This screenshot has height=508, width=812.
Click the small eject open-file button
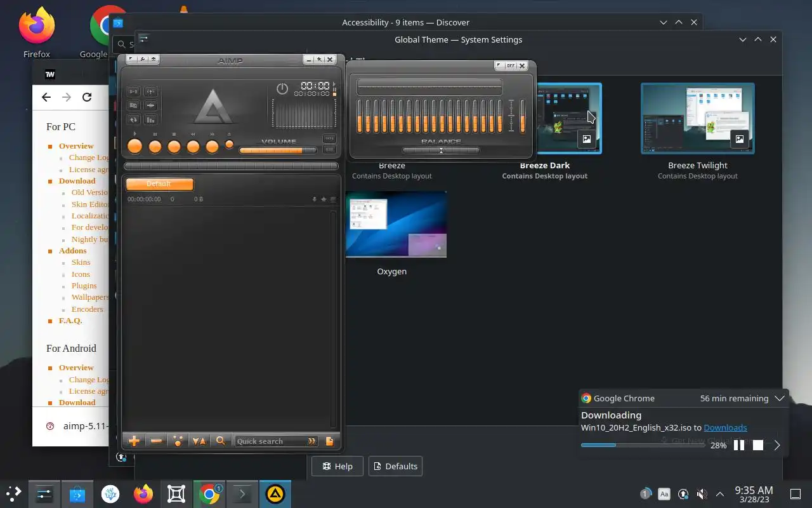(229, 144)
